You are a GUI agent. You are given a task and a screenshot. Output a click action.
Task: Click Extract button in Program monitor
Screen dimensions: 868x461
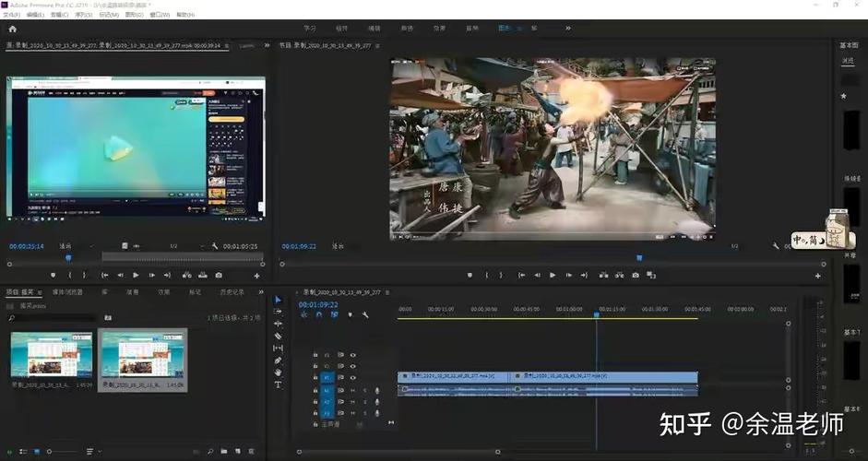[x=620, y=275]
